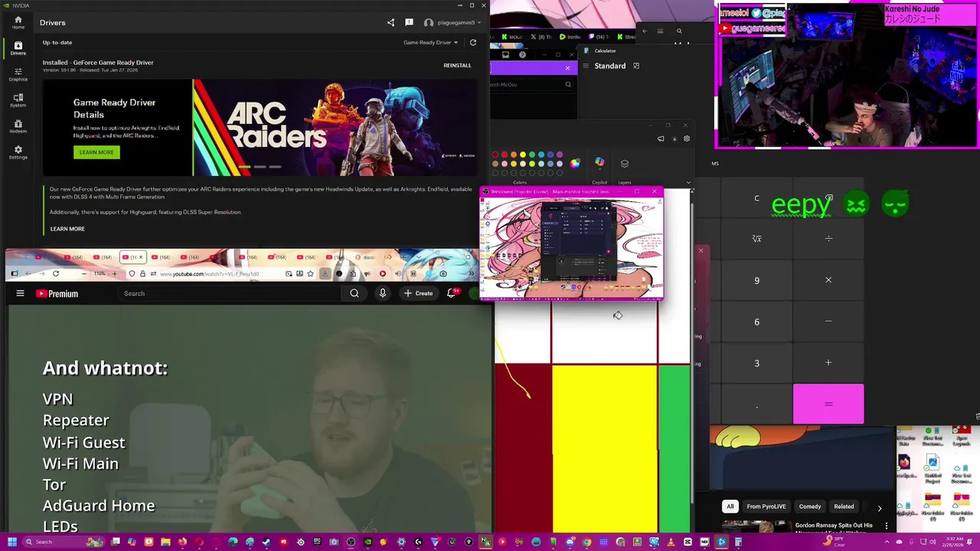The width and height of the screenshot is (980, 551).
Task: Start YouTube voice search microphone
Action: 382,293
